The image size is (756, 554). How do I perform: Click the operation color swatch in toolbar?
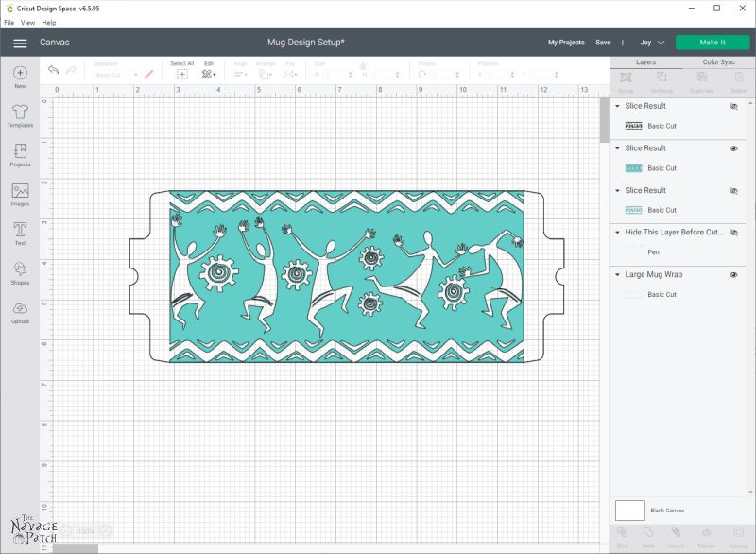[149, 75]
